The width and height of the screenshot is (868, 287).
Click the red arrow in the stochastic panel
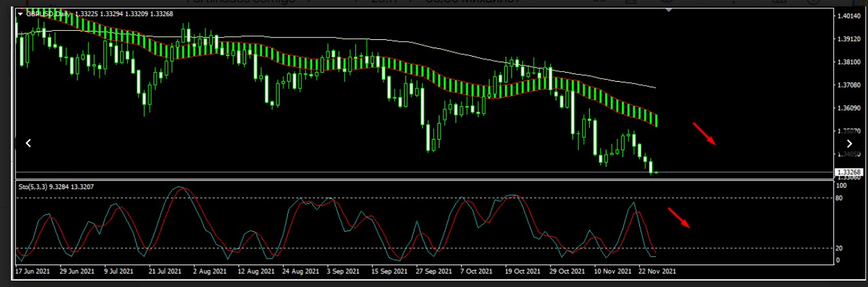pyautogui.click(x=679, y=218)
